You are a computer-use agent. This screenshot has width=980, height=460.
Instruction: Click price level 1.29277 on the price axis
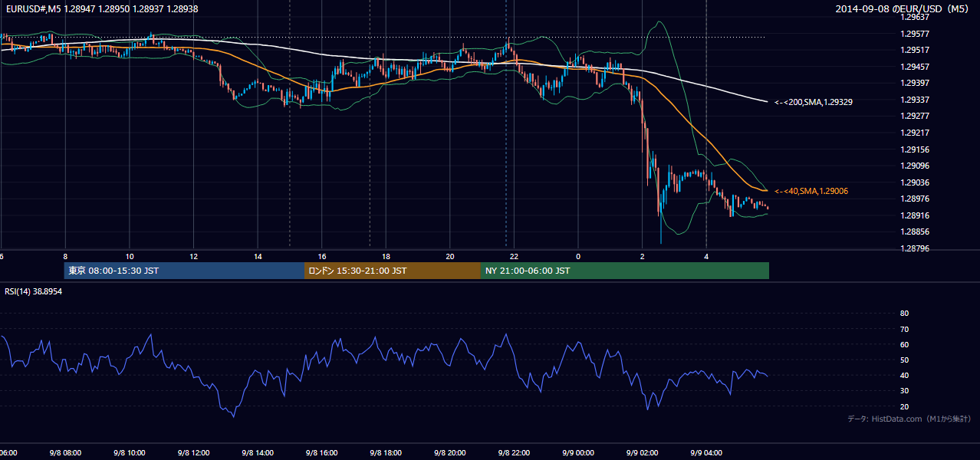[914, 117]
